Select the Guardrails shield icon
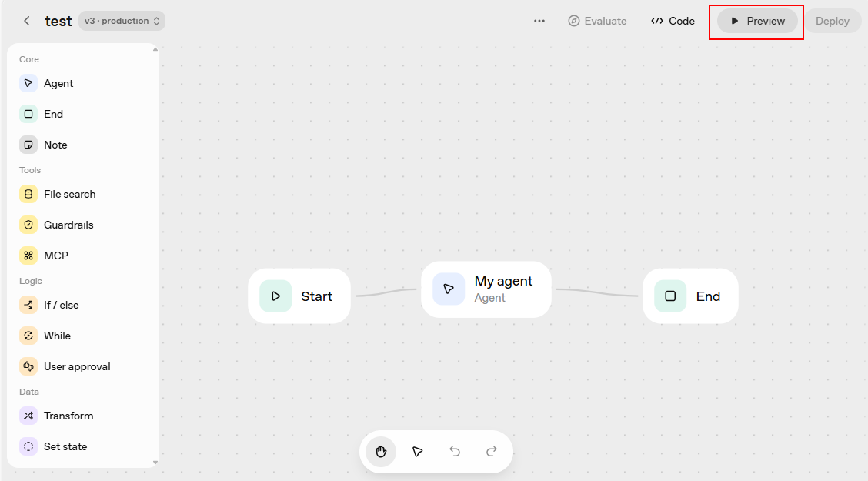Screen dimensions: 868x481 [28, 225]
